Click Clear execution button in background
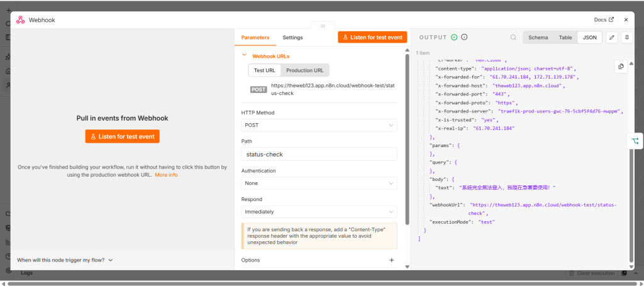 [x=592, y=273]
